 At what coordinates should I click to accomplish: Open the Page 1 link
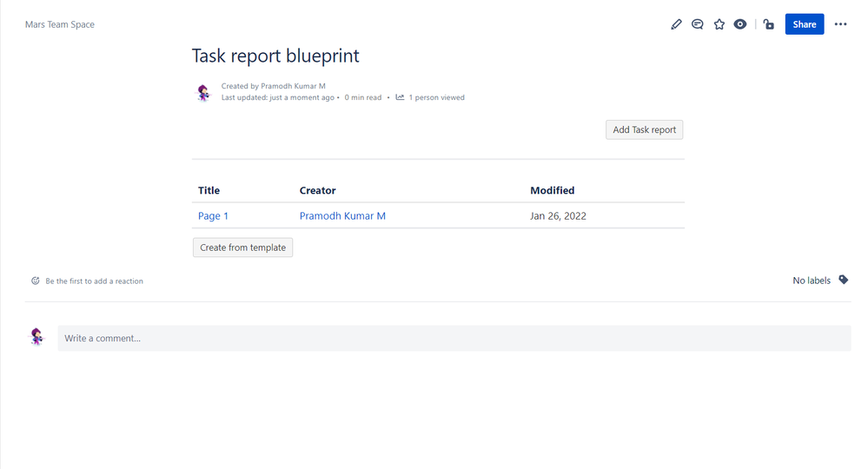(x=213, y=215)
